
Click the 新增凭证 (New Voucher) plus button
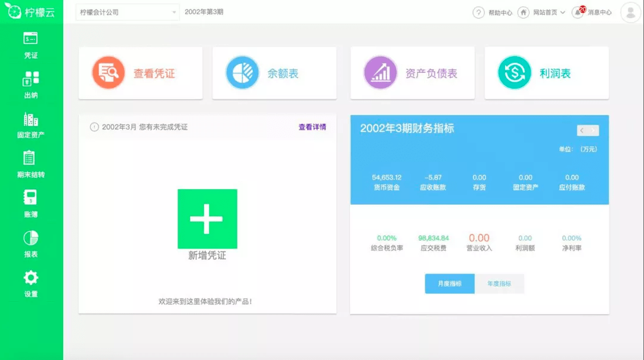tap(207, 220)
